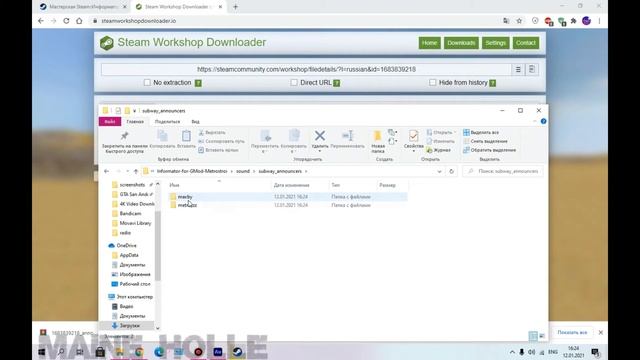Screen dimensions: 640x360
Task: Click the Cut scissors item in the ribbon
Action: [212, 133]
